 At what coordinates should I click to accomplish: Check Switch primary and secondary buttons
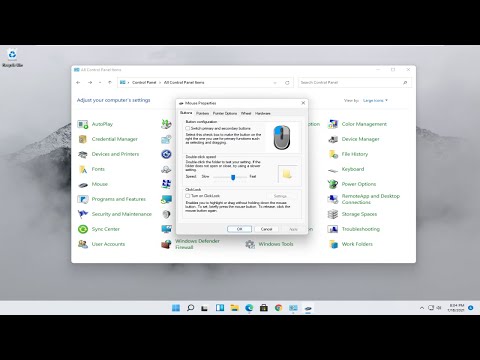(x=188, y=128)
